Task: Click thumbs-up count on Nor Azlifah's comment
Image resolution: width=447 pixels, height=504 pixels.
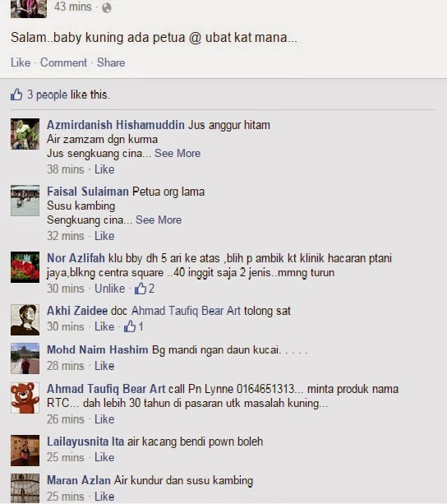Action: coord(145,289)
